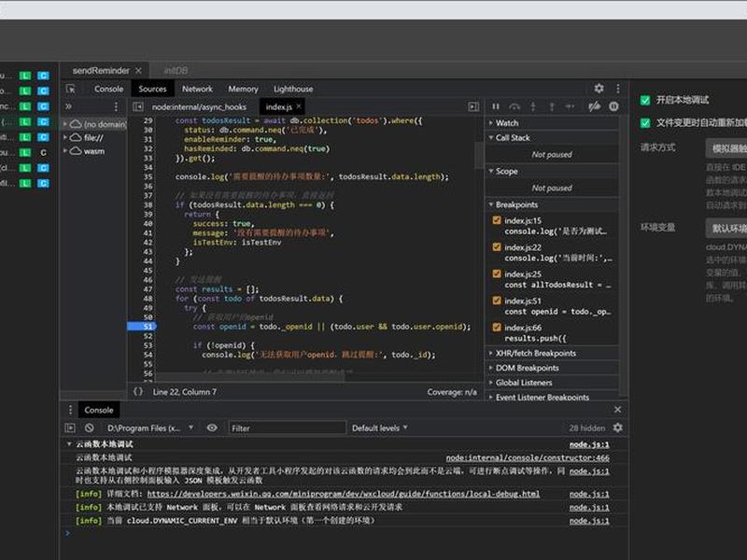
Task: Click the Step over next function icon
Action: coord(514,106)
